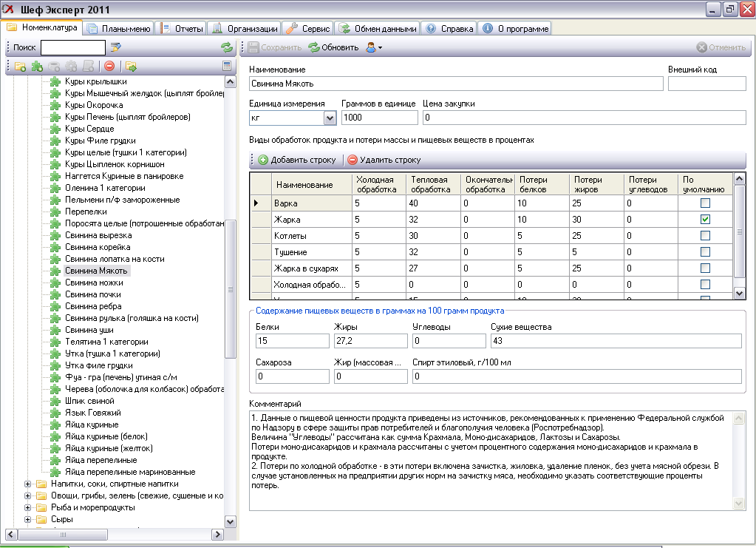Click the add product puzzle-piece icon
The image size is (756, 548).
click(x=37, y=67)
